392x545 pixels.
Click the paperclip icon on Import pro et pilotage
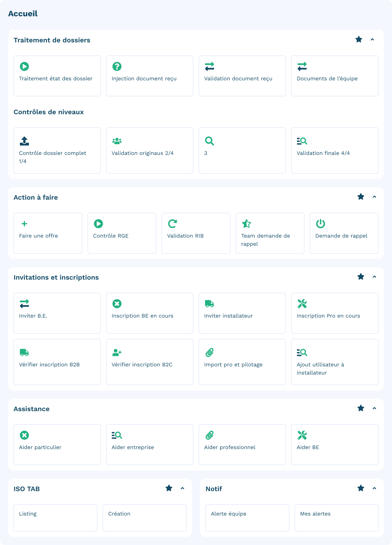click(209, 352)
